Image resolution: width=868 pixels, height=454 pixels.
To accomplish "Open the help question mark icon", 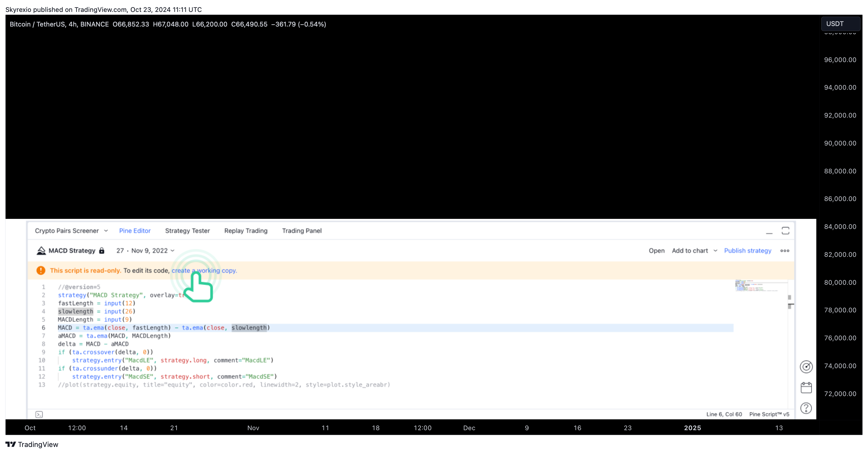I will tap(806, 408).
